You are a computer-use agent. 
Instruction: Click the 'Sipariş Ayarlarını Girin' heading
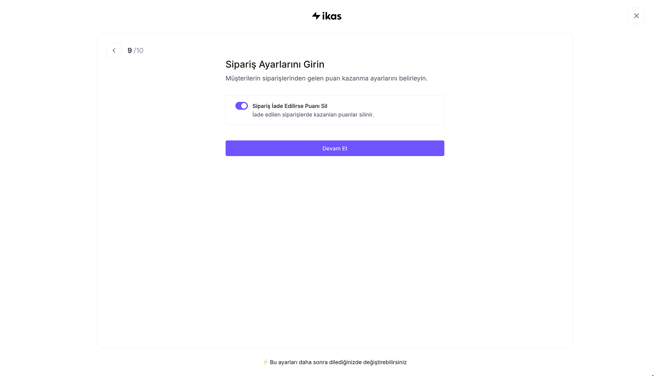pos(275,65)
